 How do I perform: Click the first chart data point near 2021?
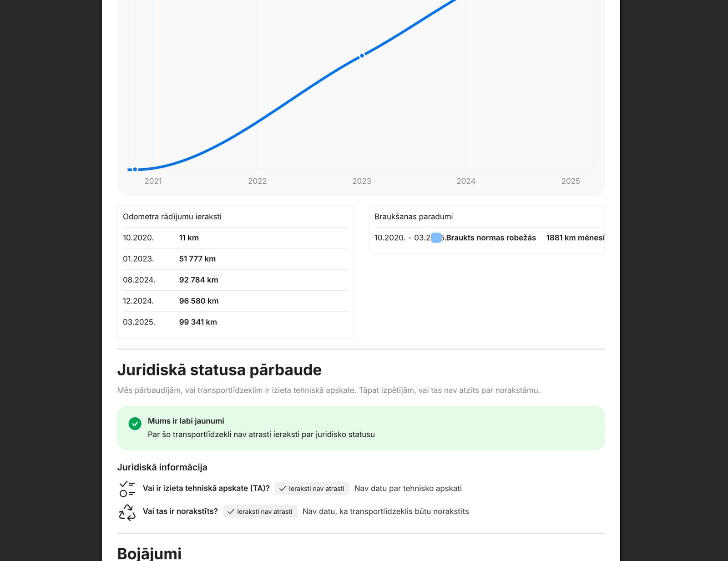[135, 169]
